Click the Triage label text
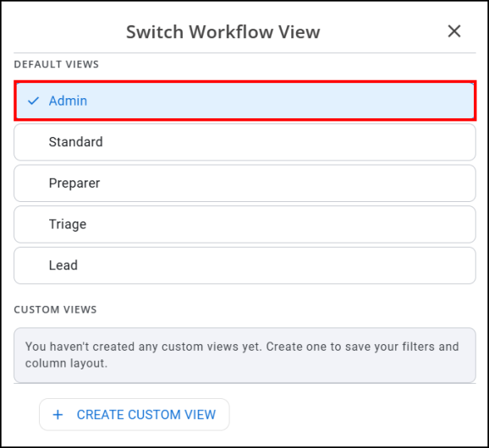 pyautogui.click(x=68, y=224)
